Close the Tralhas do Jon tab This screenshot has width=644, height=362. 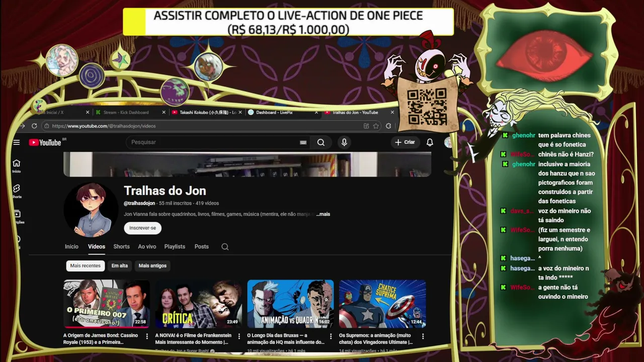point(392,112)
